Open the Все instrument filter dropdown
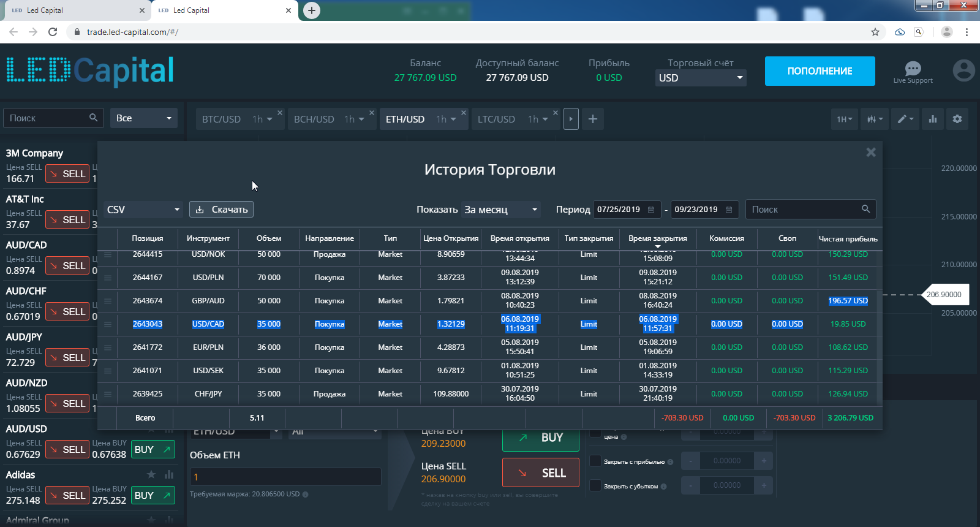The image size is (980, 527). pos(144,118)
